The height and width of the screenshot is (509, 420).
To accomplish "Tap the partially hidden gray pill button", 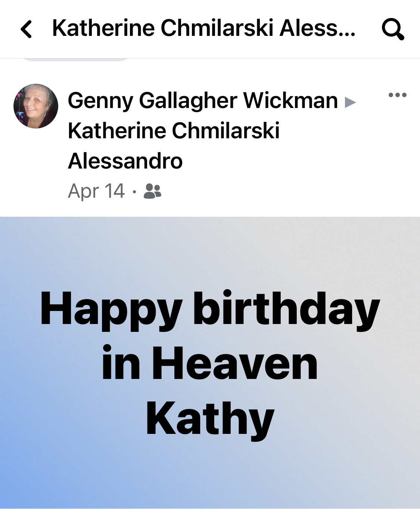I will coord(75,59).
